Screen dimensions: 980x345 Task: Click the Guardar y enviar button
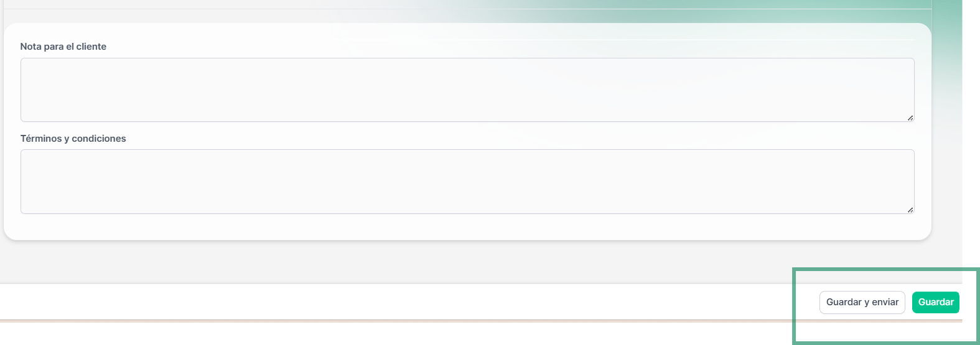(x=862, y=302)
